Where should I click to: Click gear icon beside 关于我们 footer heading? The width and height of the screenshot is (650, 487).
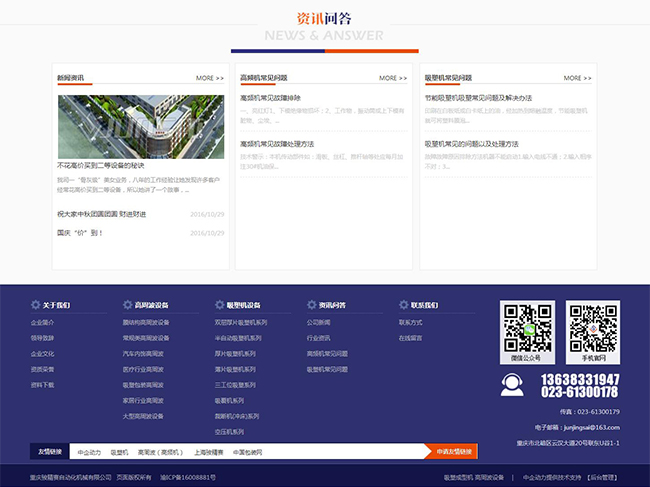pyautogui.click(x=35, y=305)
